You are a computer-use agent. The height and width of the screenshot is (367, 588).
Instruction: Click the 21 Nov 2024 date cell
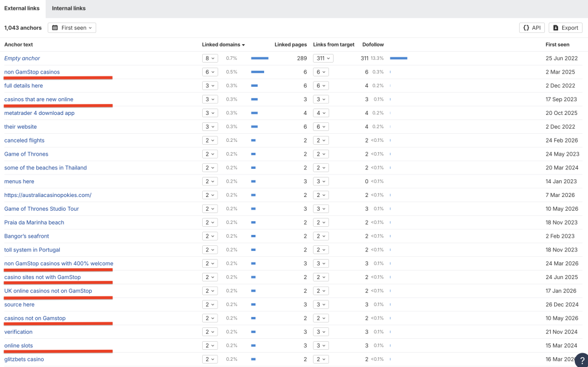coord(562,332)
